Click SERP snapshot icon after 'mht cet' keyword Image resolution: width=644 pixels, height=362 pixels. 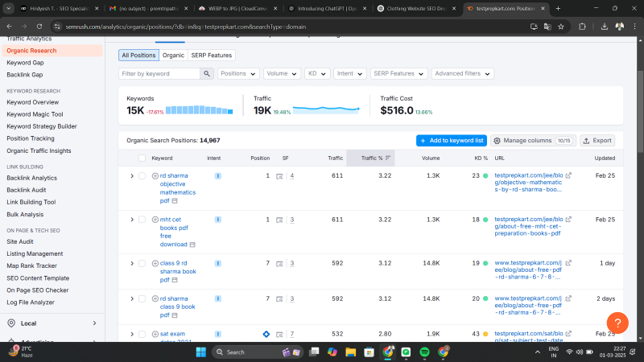click(x=192, y=244)
